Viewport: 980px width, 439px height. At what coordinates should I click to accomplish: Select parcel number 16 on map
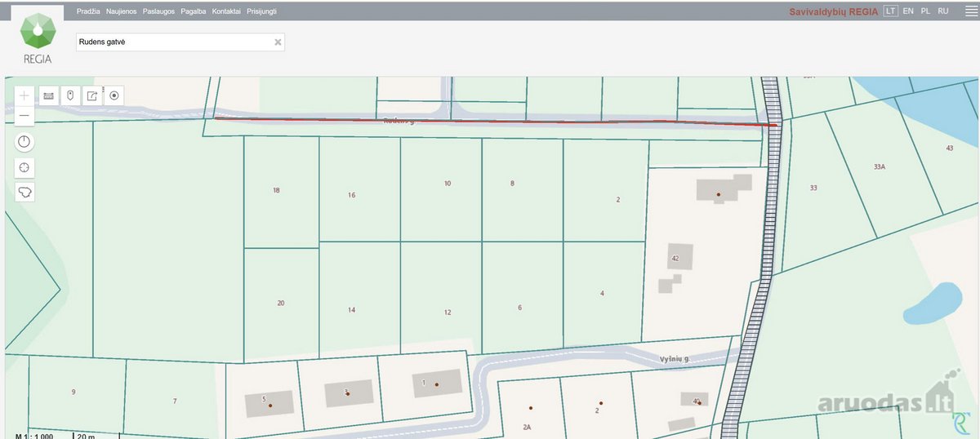351,195
